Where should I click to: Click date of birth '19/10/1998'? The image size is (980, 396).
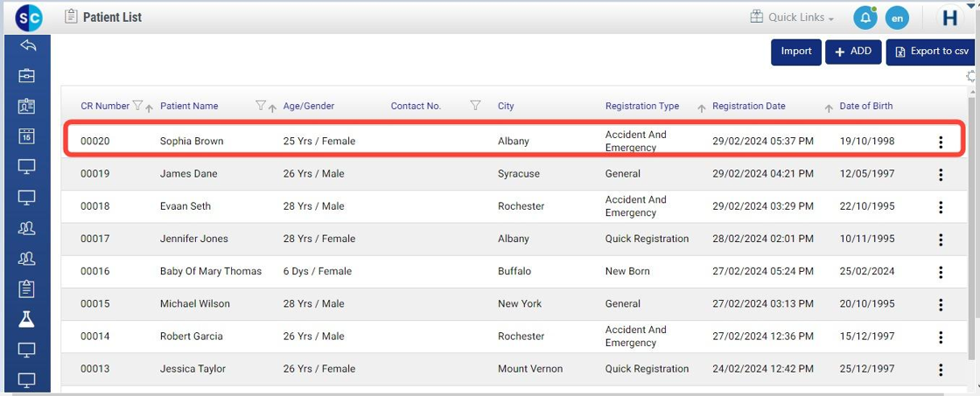pyautogui.click(x=867, y=141)
